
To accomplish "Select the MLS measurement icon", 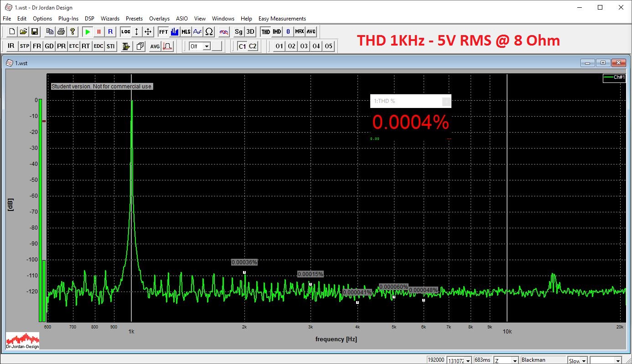I will click(186, 32).
